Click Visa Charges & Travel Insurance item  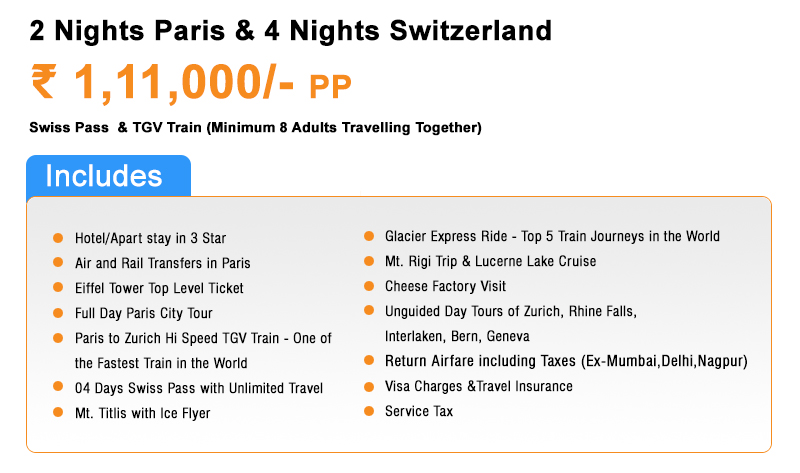pyautogui.click(x=479, y=386)
